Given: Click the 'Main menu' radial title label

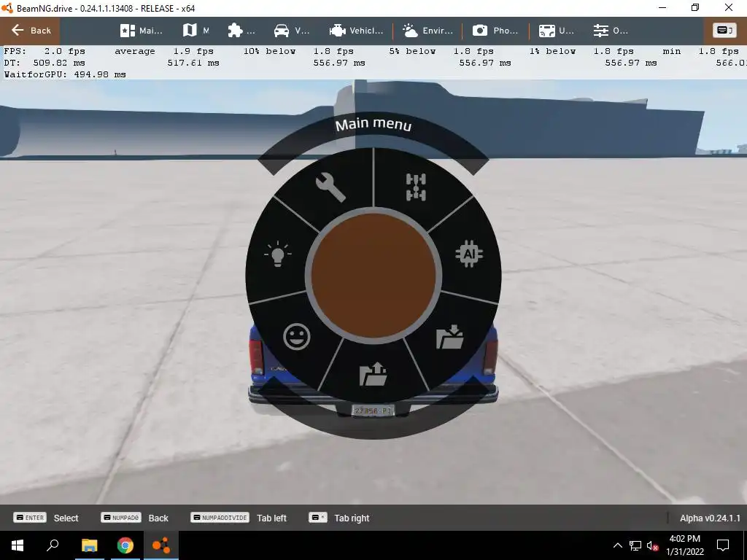Looking at the screenshot, I should coord(373,125).
